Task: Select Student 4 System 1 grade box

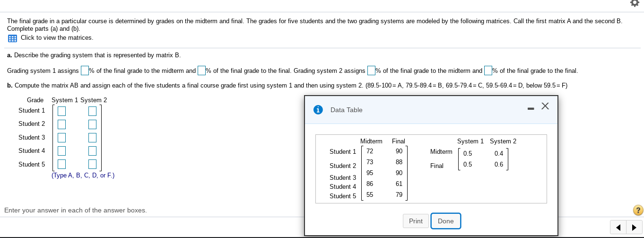Action: point(61,151)
